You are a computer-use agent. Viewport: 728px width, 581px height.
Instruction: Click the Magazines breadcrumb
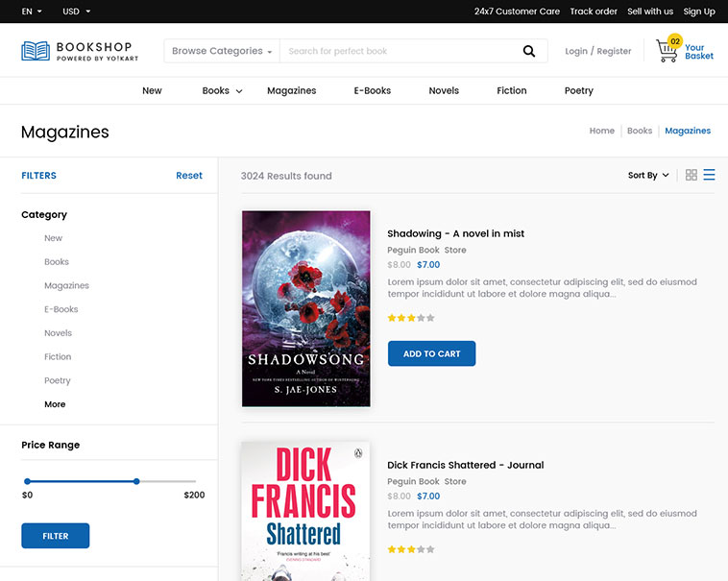tap(688, 131)
